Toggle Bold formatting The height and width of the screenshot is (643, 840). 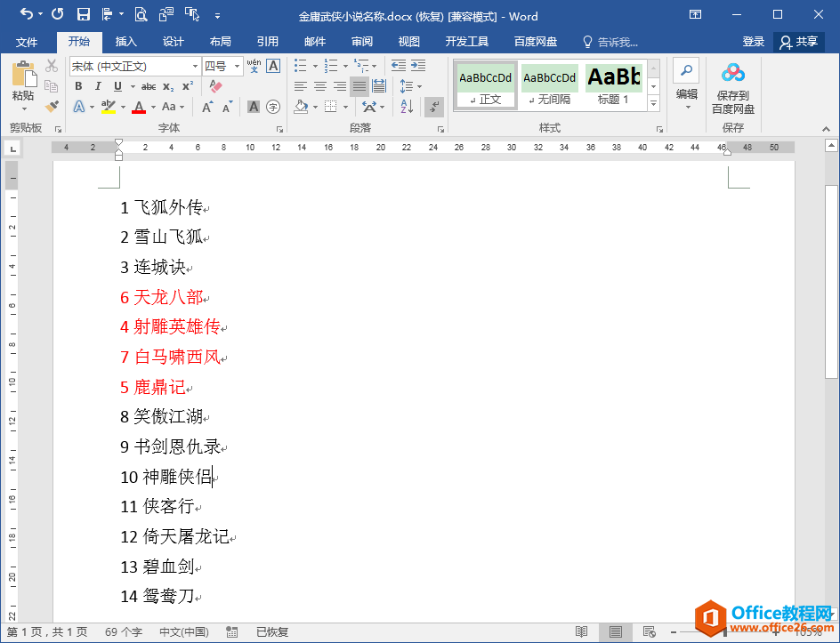click(78, 86)
